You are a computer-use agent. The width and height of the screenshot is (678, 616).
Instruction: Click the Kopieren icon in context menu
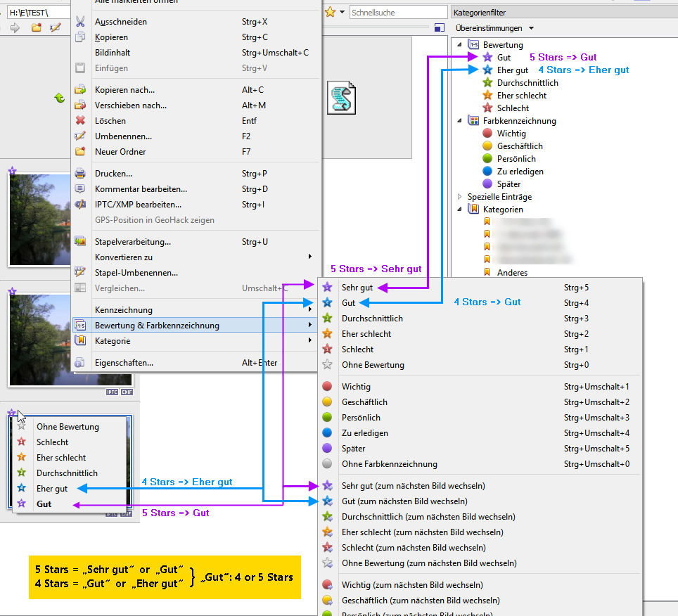pos(80,37)
